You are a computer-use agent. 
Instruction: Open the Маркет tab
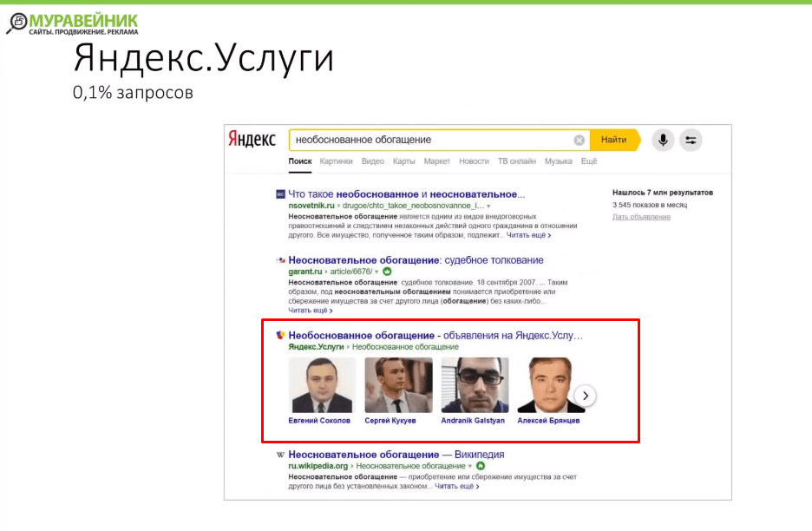437,161
